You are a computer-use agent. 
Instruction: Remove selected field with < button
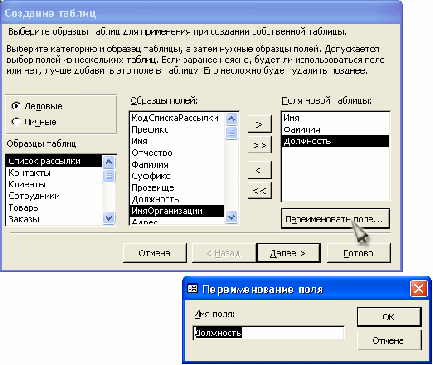pos(260,171)
